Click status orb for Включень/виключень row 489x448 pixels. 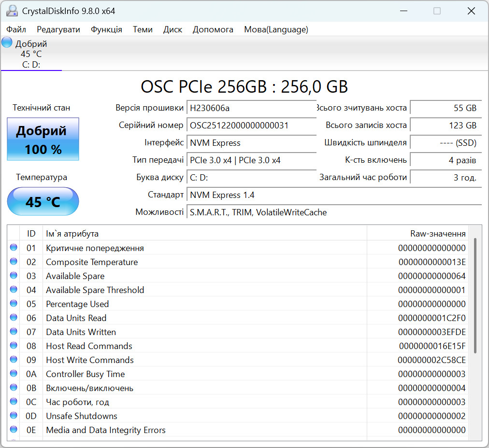coord(14,387)
